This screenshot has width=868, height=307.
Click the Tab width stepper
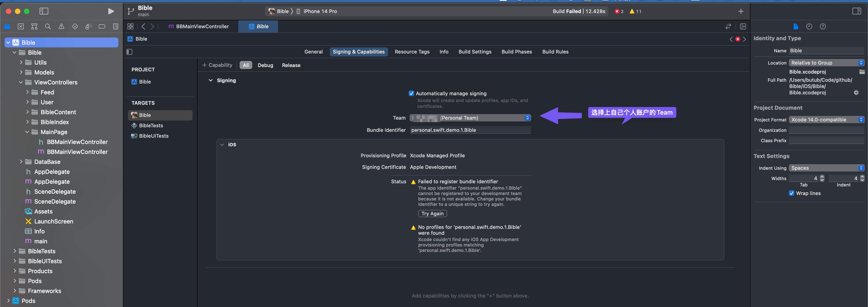point(822,178)
